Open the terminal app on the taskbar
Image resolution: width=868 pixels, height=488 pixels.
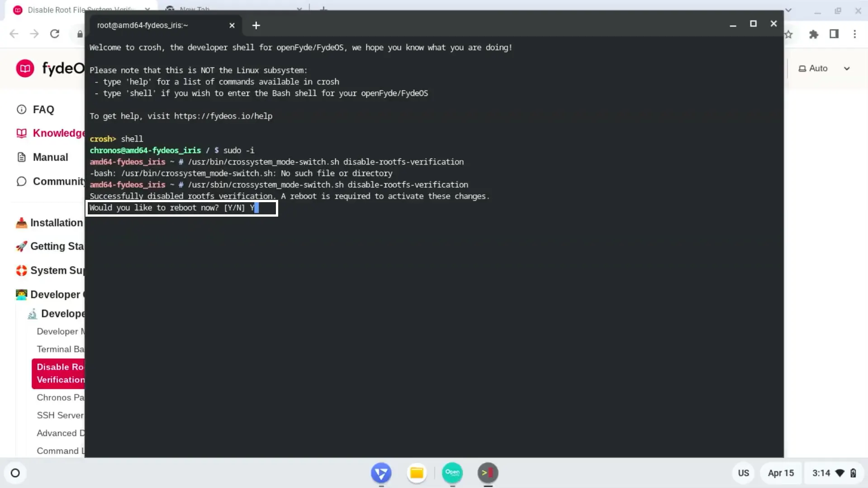pos(488,473)
